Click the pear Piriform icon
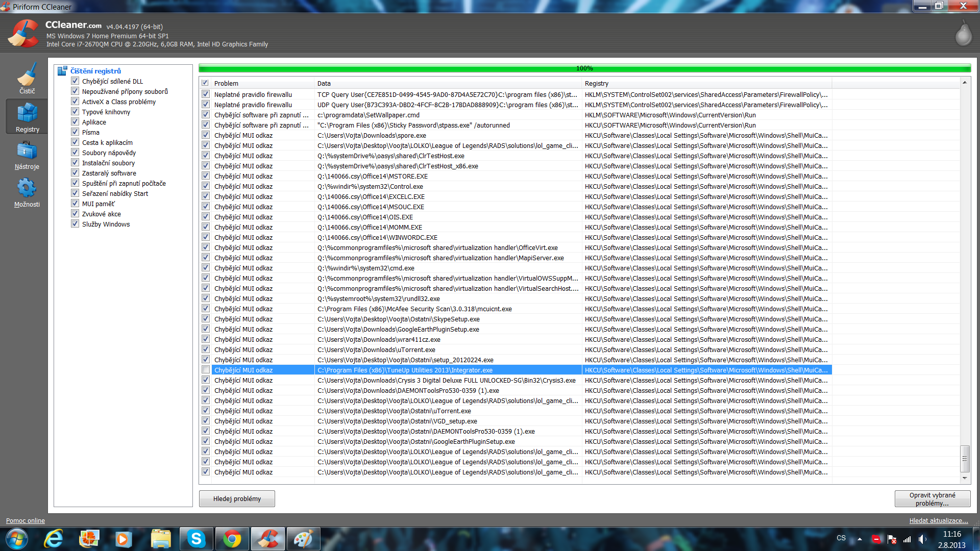Viewport: 980px width, 551px height. (x=964, y=34)
